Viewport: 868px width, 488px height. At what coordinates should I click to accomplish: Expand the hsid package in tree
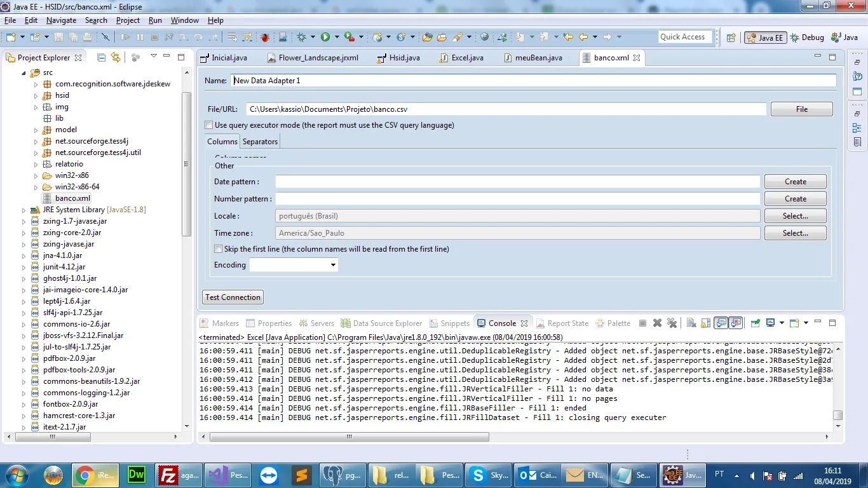[x=36, y=96]
